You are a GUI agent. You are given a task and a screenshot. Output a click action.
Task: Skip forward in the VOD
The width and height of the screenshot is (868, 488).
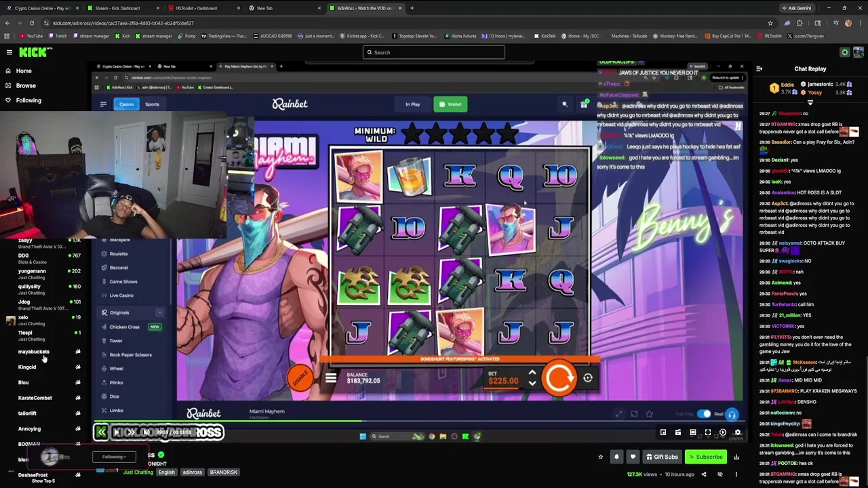[x=132, y=432]
